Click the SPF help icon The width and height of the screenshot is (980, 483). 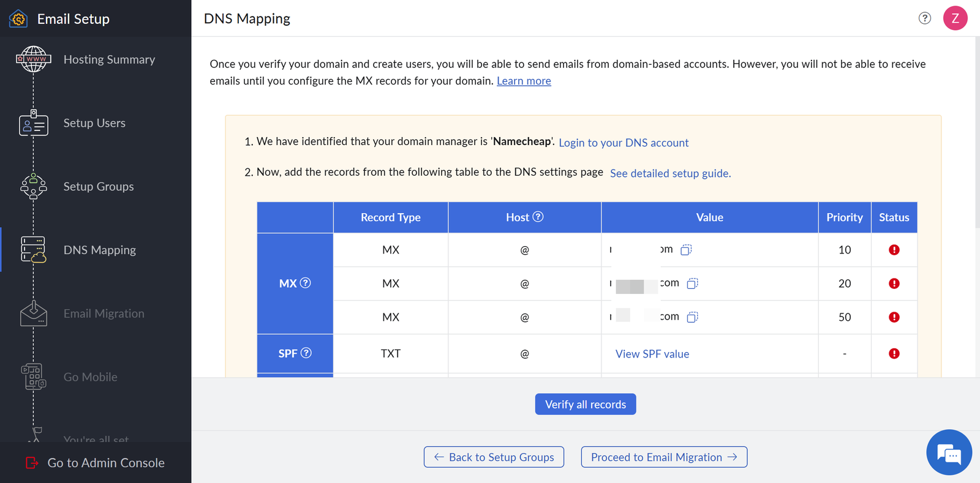click(306, 353)
